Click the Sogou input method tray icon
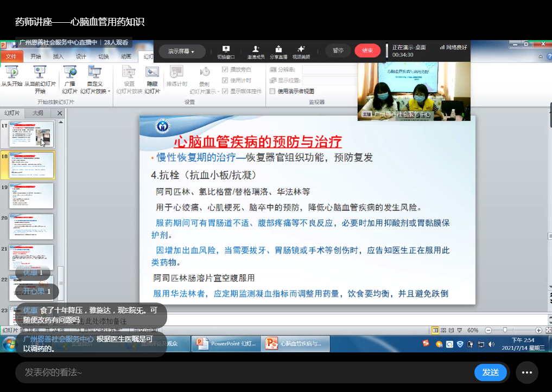The image size is (552, 392). click(x=426, y=344)
